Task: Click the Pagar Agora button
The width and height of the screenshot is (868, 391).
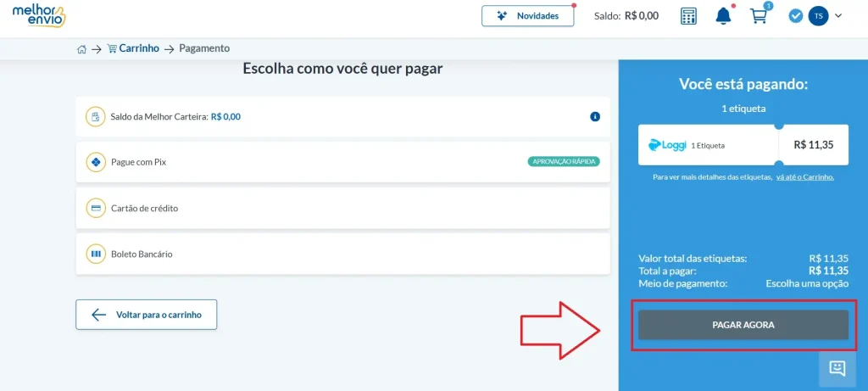Action: click(x=743, y=325)
